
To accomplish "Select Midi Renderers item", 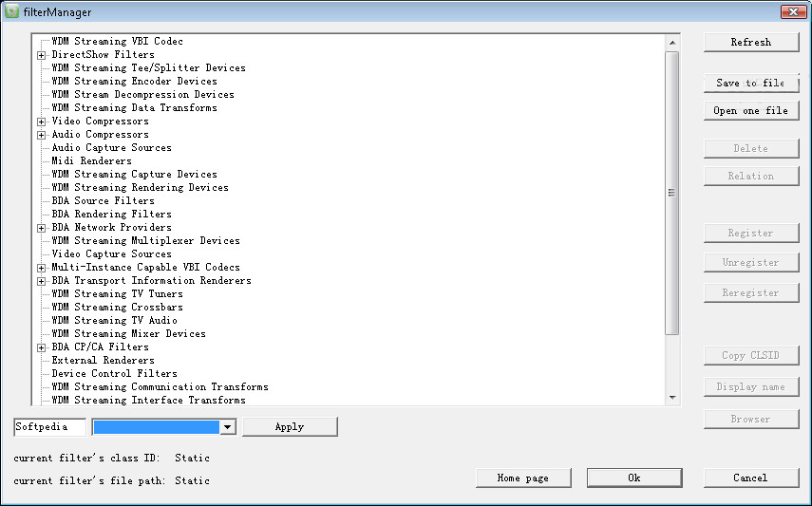I will point(91,161).
